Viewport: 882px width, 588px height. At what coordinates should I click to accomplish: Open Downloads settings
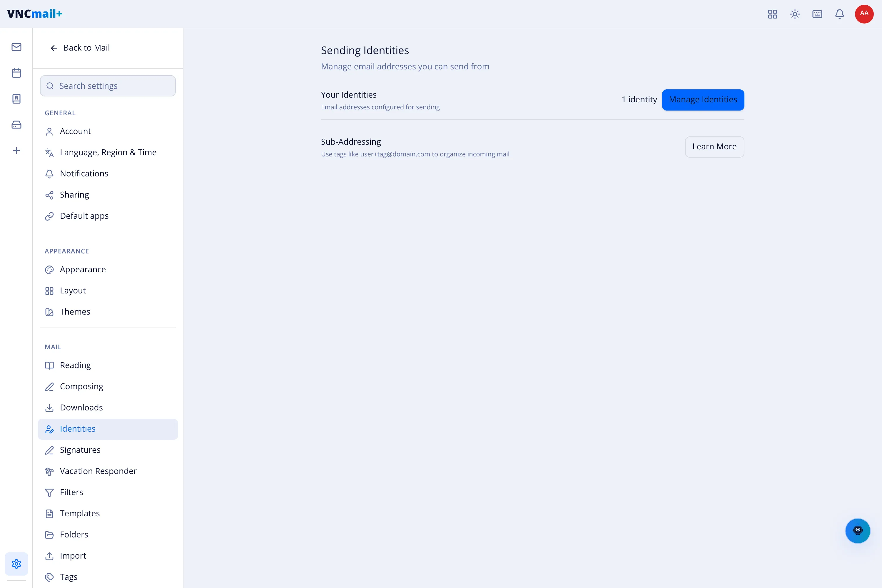[108, 407]
